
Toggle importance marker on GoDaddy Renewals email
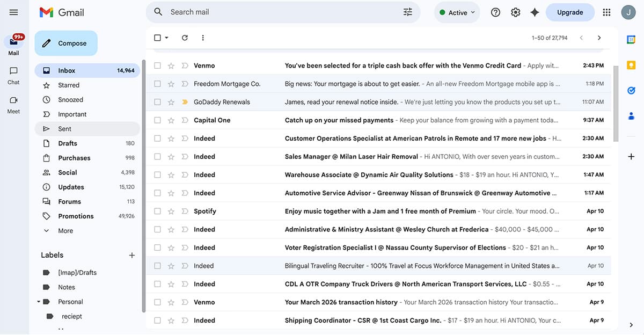pyautogui.click(x=185, y=102)
